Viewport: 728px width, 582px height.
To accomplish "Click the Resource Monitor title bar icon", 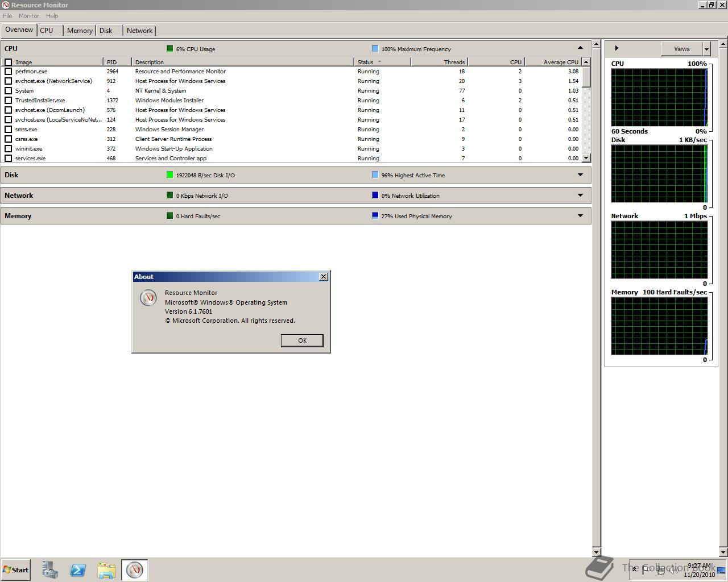I will [x=6, y=5].
